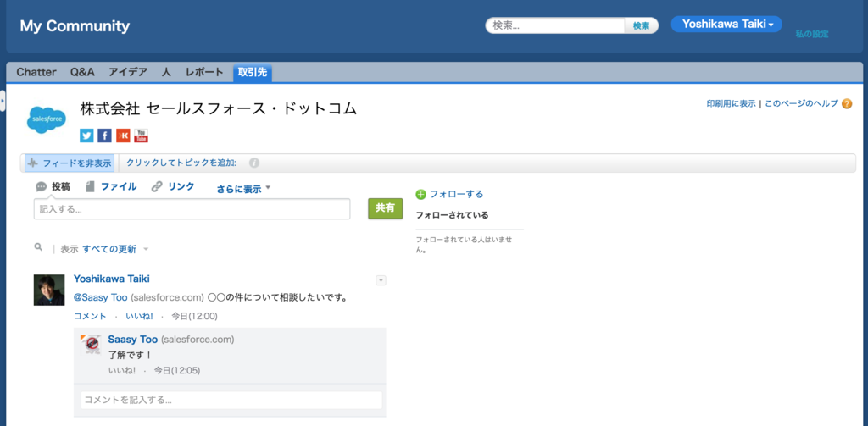The width and height of the screenshot is (868, 426).
Task: Open the Twitter social icon
Action: point(87,136)
